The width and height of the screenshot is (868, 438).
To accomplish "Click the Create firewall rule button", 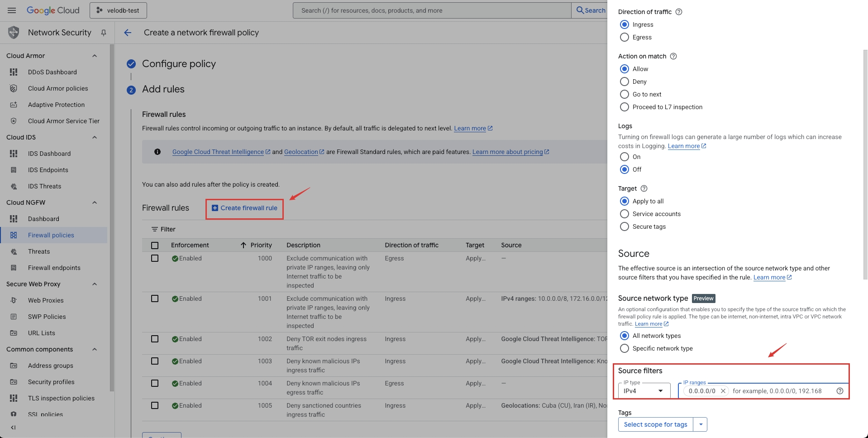I will coord(244,208).
